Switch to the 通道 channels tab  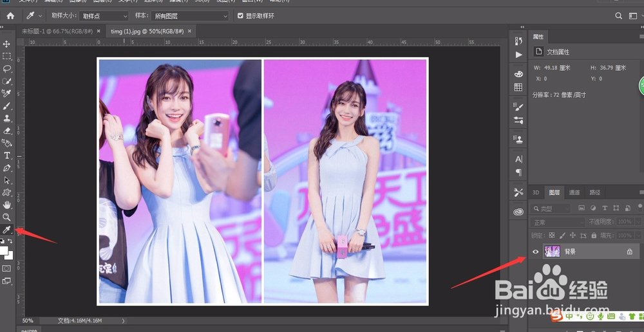pyautogui.click(x=574, y=192)
